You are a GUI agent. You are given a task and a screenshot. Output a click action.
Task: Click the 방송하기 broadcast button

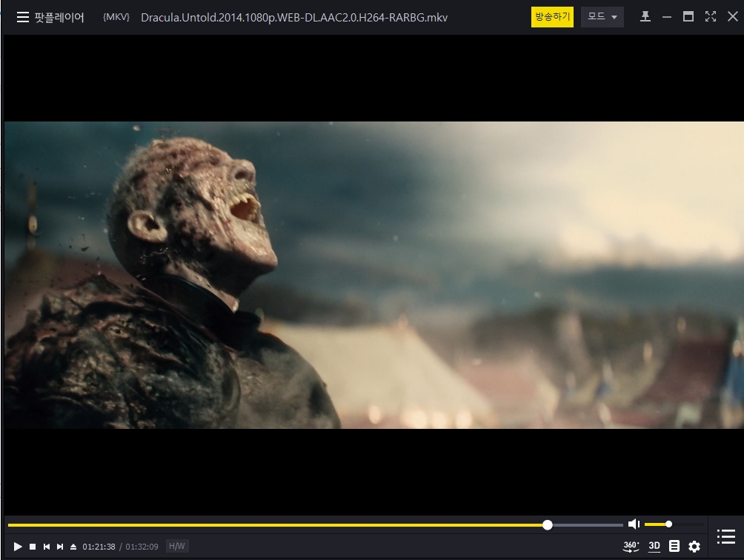tap(552, 17)
